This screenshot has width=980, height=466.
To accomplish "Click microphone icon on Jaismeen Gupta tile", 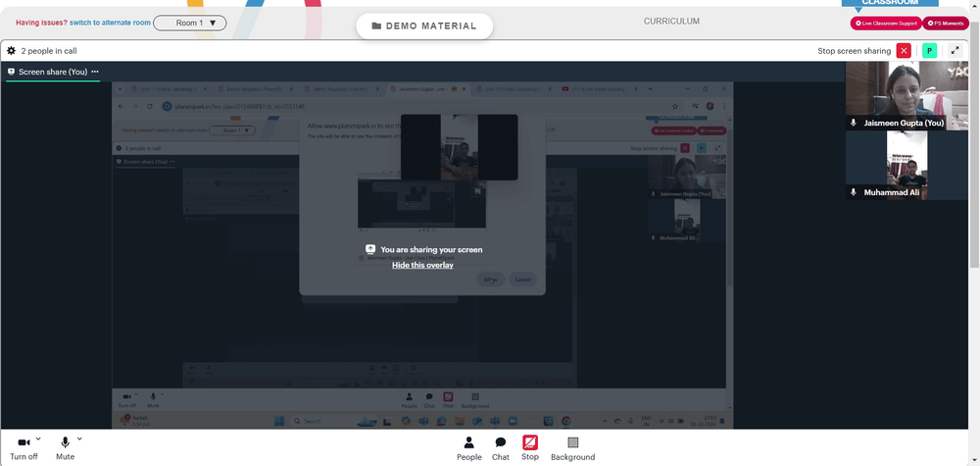I will (x=854, y=124).
